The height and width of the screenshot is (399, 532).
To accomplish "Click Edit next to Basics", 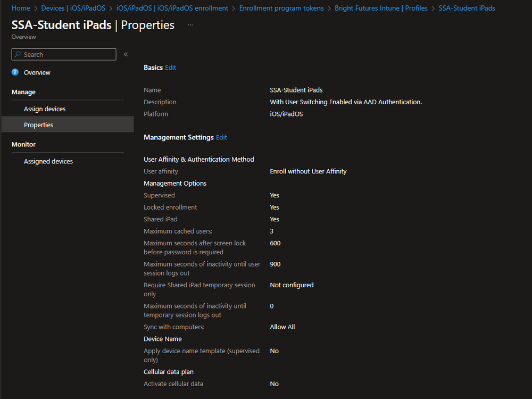I will point(170,68).
